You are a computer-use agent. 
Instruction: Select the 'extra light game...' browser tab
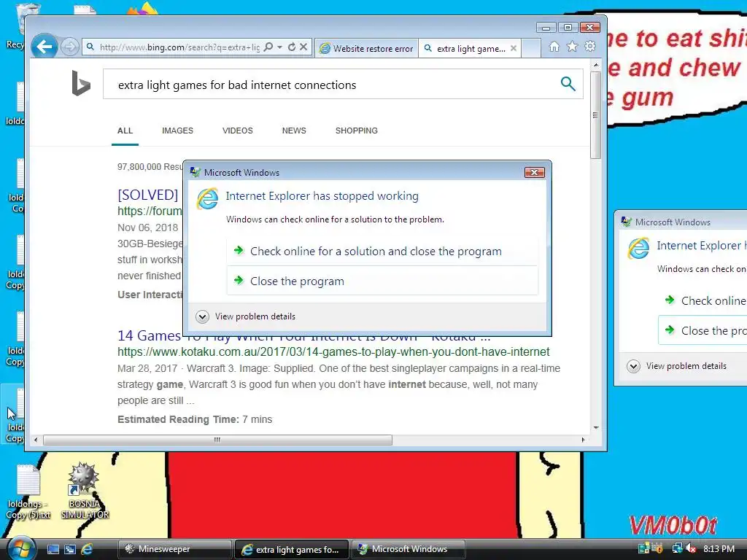471,48
